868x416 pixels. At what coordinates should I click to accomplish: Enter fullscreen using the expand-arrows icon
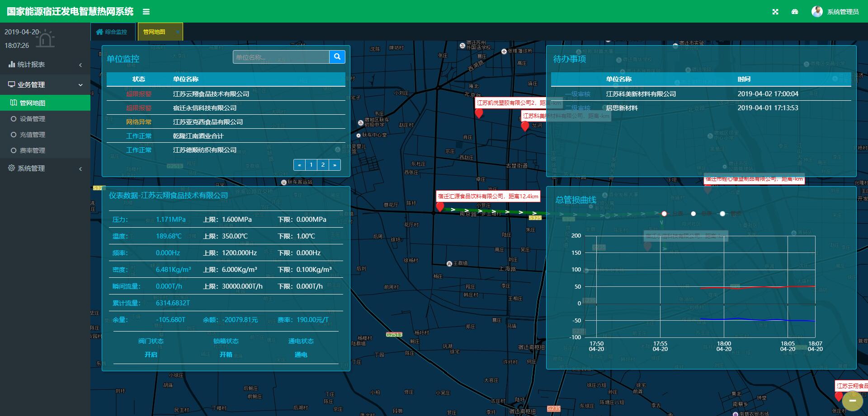click(x=775, y=12)
